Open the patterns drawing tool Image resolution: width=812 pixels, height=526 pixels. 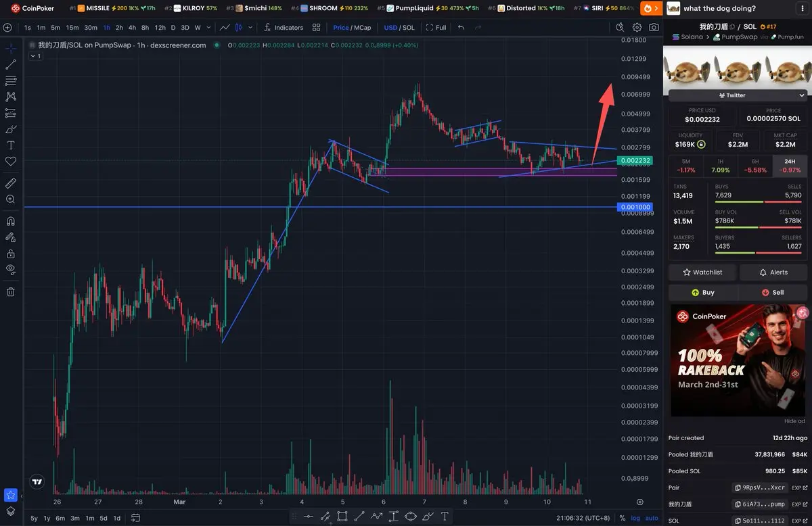pyautogui.click(x=11, y=97)
